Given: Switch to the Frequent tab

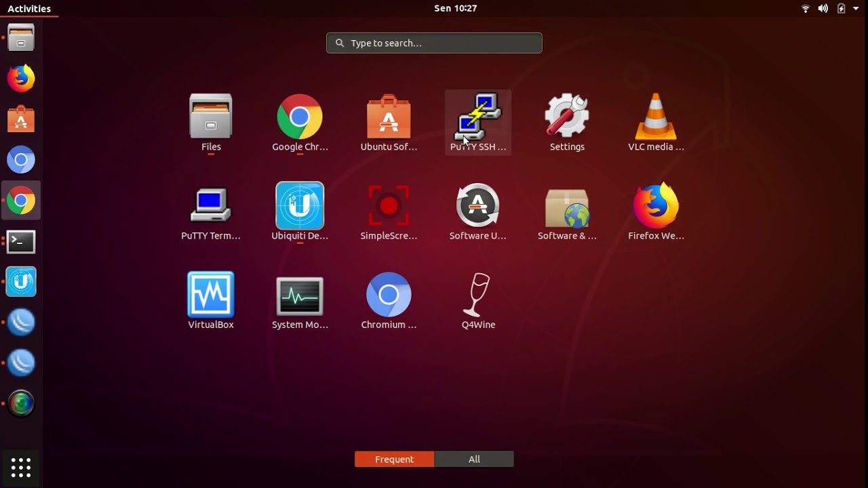Looking at the screenshot, I should coord(394,460).
